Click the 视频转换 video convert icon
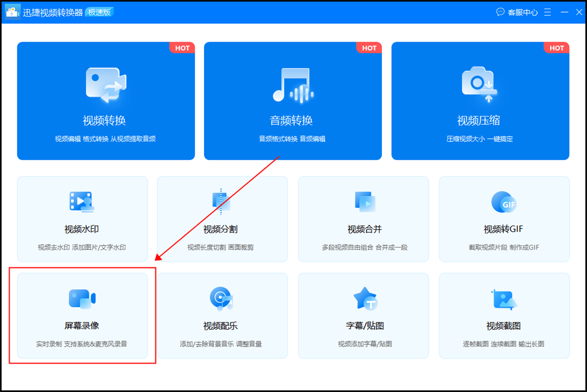 106,85
